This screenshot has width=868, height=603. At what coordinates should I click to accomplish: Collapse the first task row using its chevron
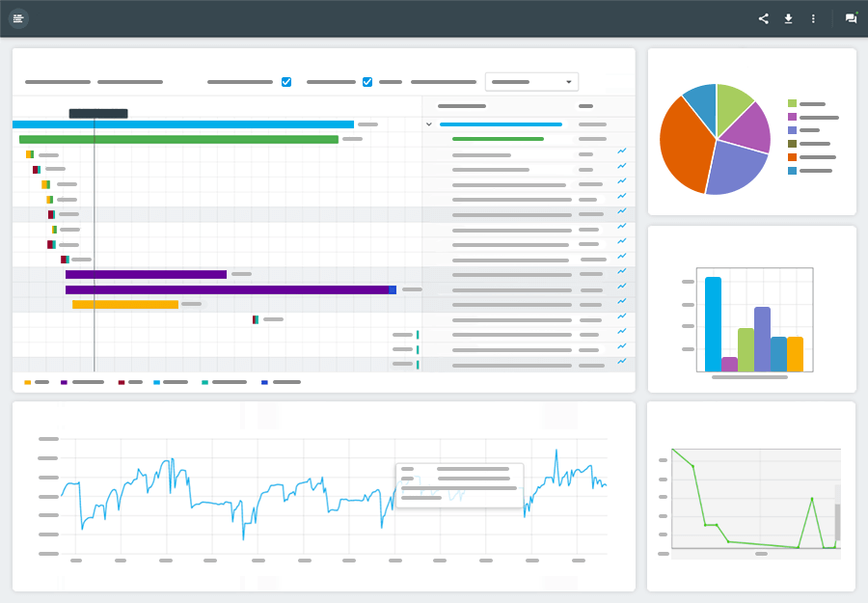pos(428,123)
